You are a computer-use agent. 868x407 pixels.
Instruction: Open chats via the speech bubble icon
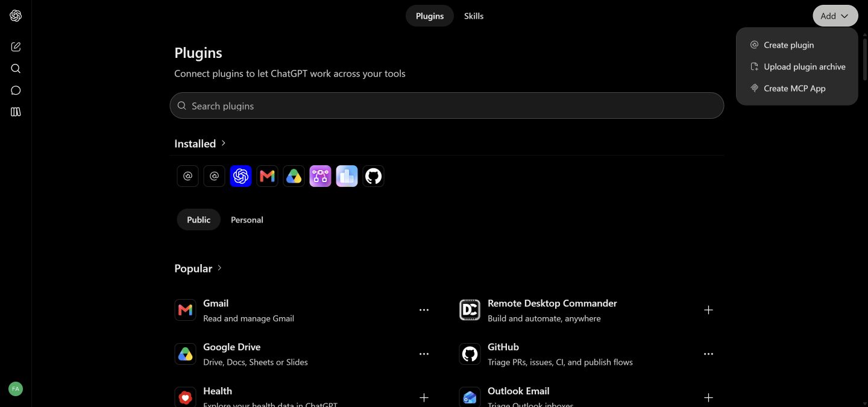[16, 90]
